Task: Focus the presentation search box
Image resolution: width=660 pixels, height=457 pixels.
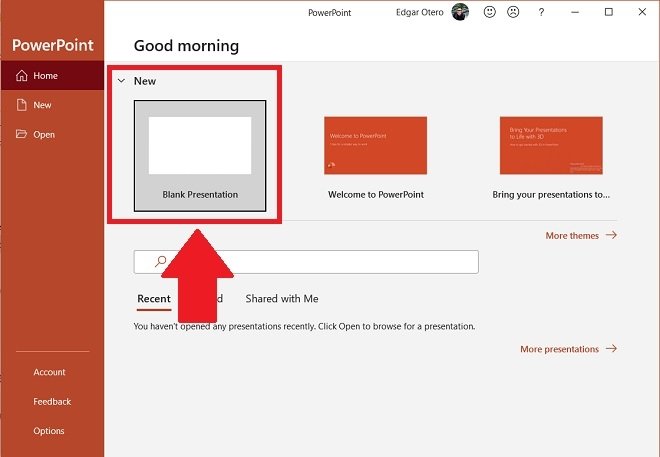Action: click(x=306, y=262)
